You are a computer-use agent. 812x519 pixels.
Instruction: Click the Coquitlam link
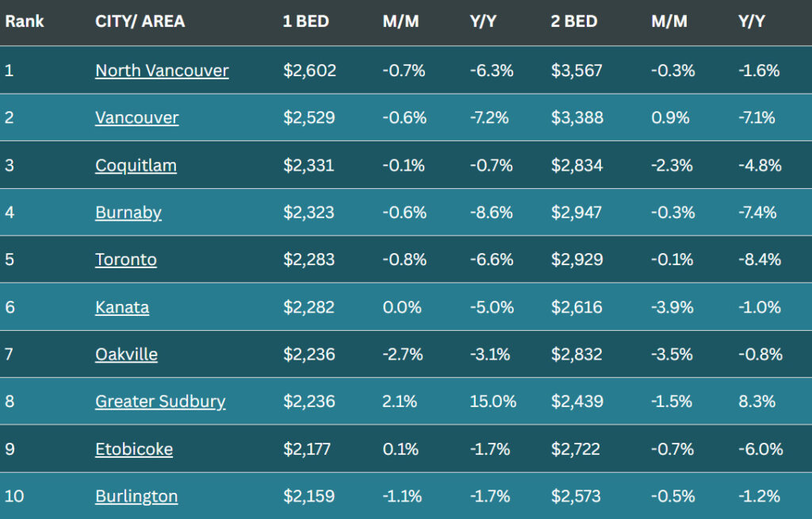point(136,165)
